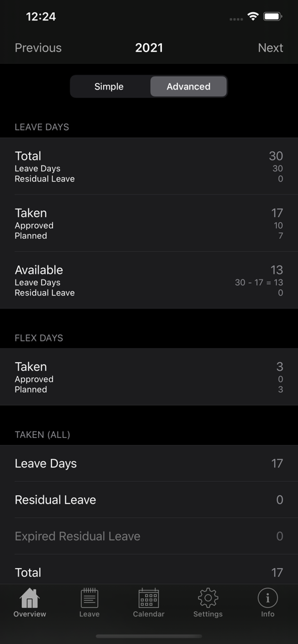Image resolution: width=298 pixels, height=644 pixels.
Task: Select the Advanced segment
Action: tap(188, 86)
